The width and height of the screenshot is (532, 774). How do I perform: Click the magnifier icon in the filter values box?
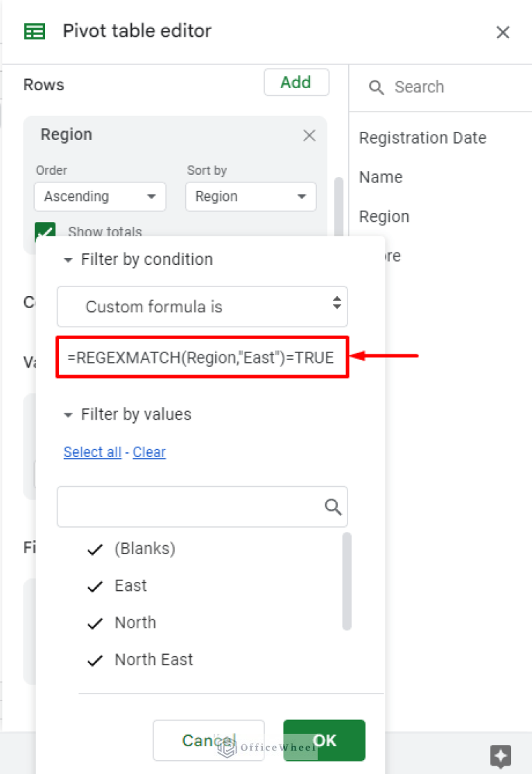(x=332, y=507)
